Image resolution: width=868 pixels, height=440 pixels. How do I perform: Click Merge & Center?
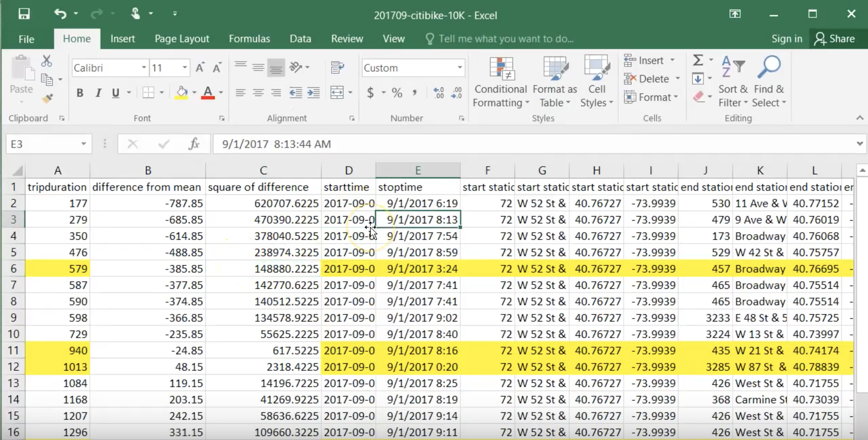pos(337,92)
